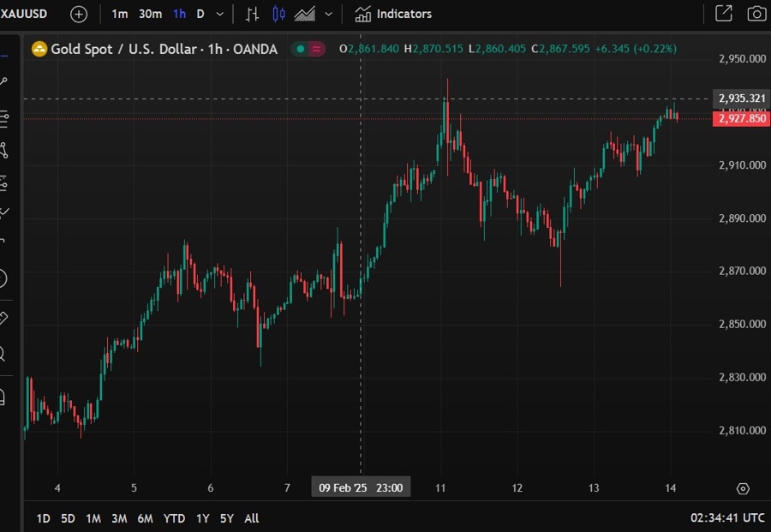Click the 2,910.000 price axis label
The image size is (771, 532).
[x=742, y=165]
